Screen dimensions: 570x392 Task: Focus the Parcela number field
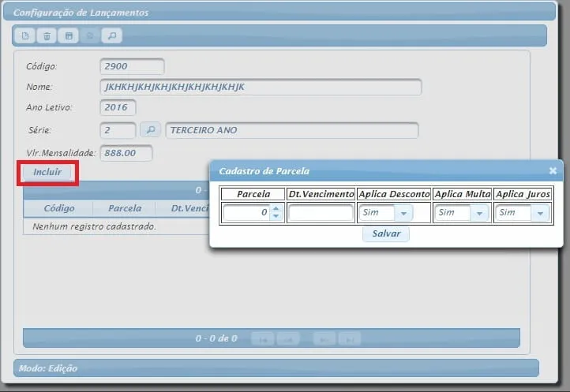coord(247,212)
